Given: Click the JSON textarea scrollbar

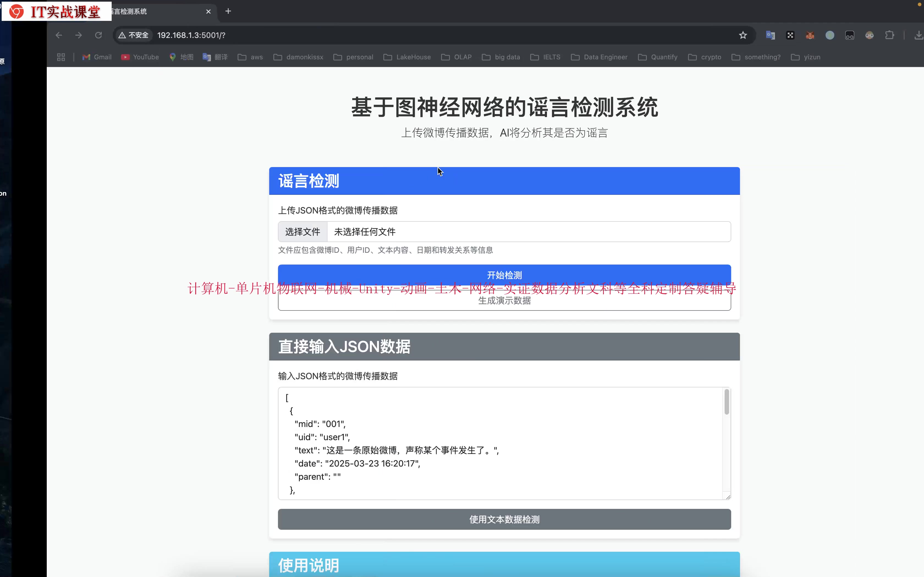Looking at the screenshot, I should point(726,402).
